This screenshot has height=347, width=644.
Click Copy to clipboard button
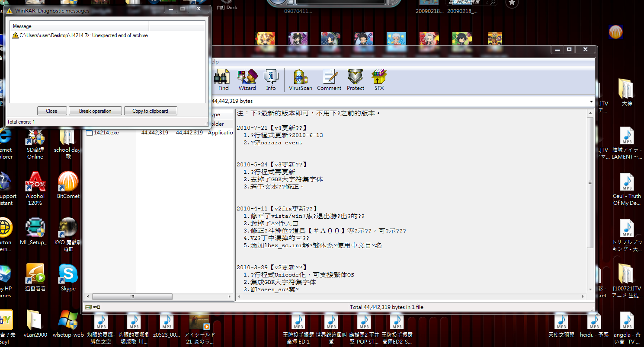150,111
